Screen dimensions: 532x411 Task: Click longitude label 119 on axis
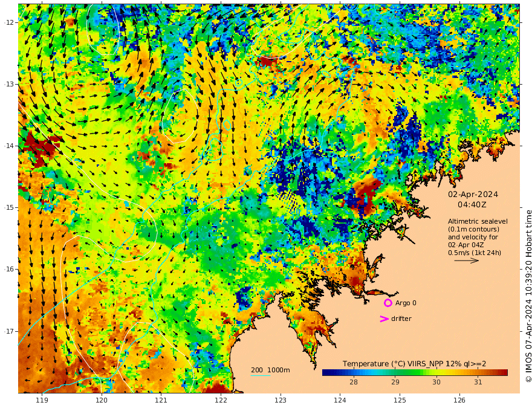pos(42,400)
